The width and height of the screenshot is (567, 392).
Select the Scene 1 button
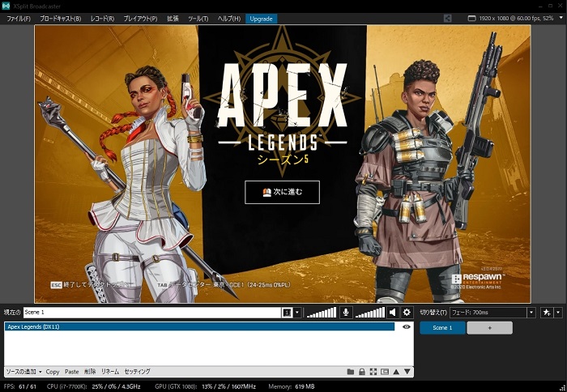[x=442, y=328]
